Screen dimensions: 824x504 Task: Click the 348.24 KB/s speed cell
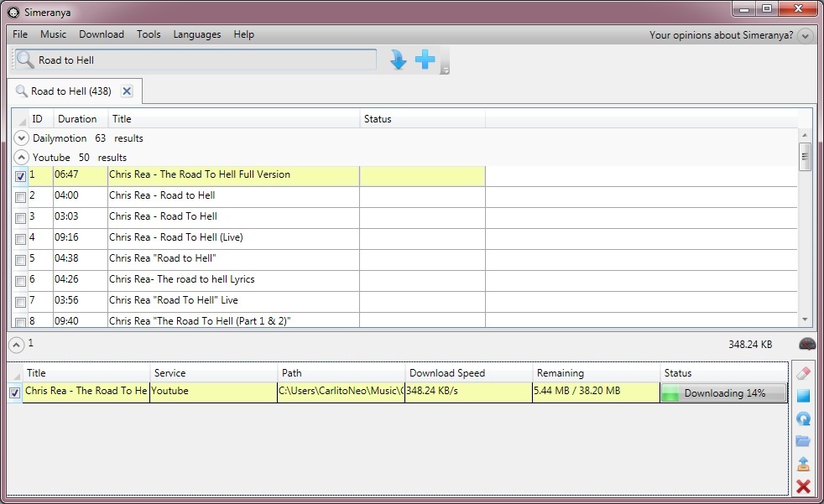(468, 391)
